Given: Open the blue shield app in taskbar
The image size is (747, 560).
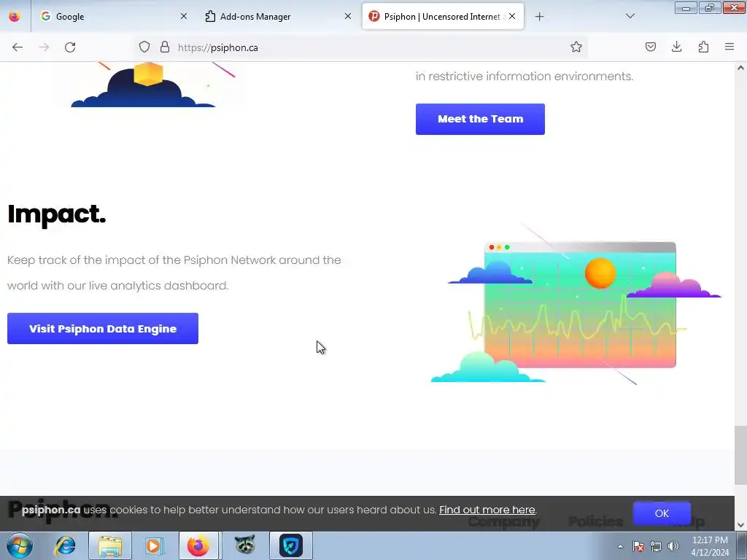Looking at the screenshot, I should point(291,545).
